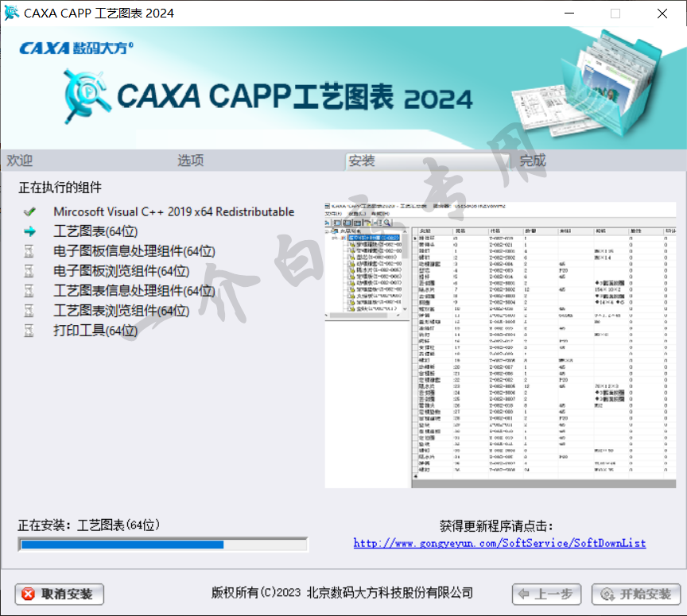Click the 工艺图表信息处理组件(64位) label
The image size is (687, 616).
click(x=134, y=290)
